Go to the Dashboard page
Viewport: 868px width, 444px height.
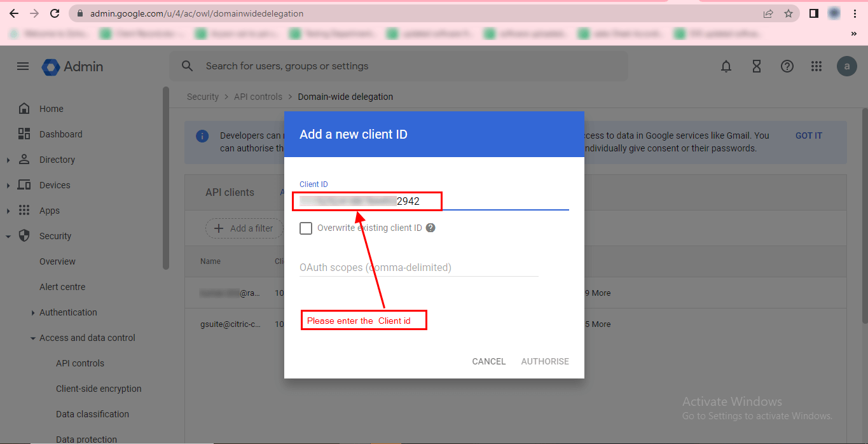pos(61,134)
